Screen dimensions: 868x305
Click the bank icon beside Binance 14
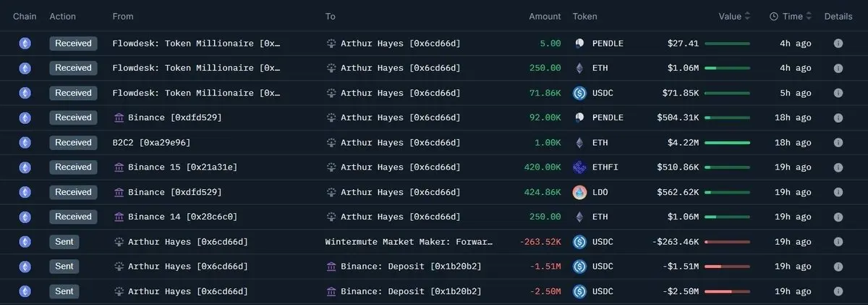pos(119,217)
